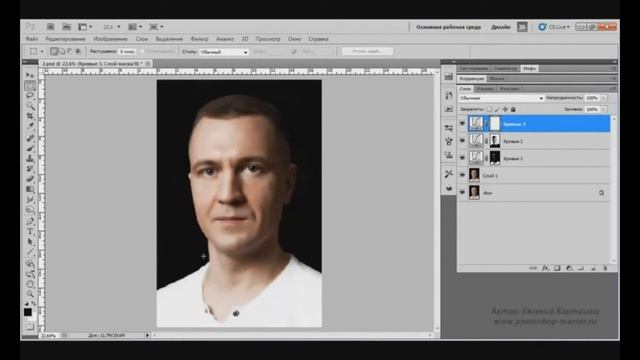Switch to the Каналы tab
The height and width of the screenshot is (360, 640).
(485, 89)
